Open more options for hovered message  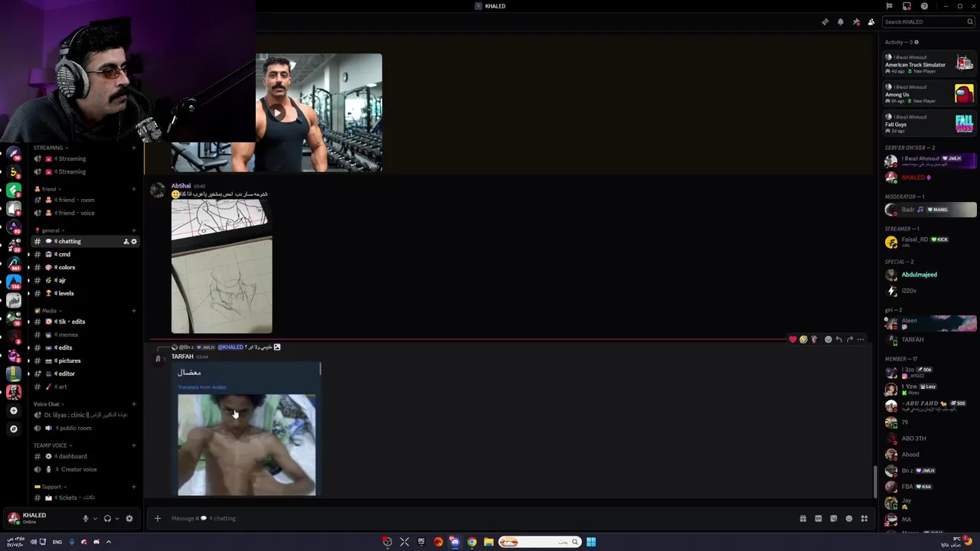[x=861, y=339]
